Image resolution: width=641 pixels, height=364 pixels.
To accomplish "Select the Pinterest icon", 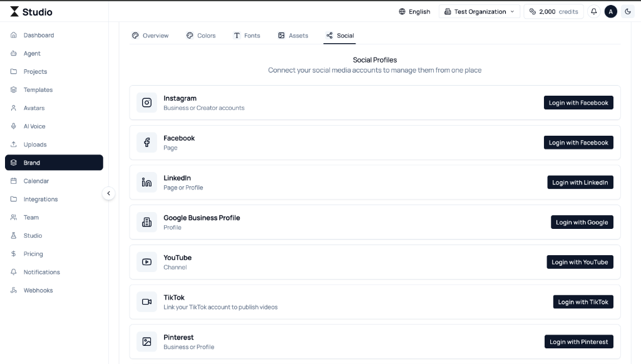I will [146, 341].
